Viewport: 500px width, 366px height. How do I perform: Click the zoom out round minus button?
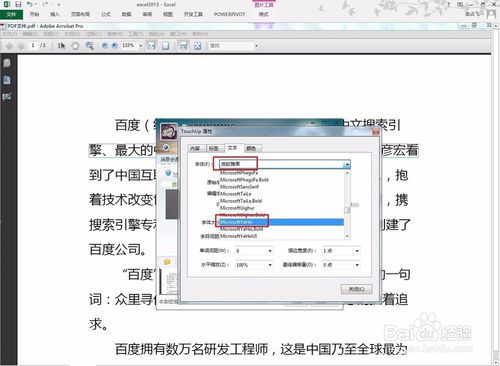(105, 46)
